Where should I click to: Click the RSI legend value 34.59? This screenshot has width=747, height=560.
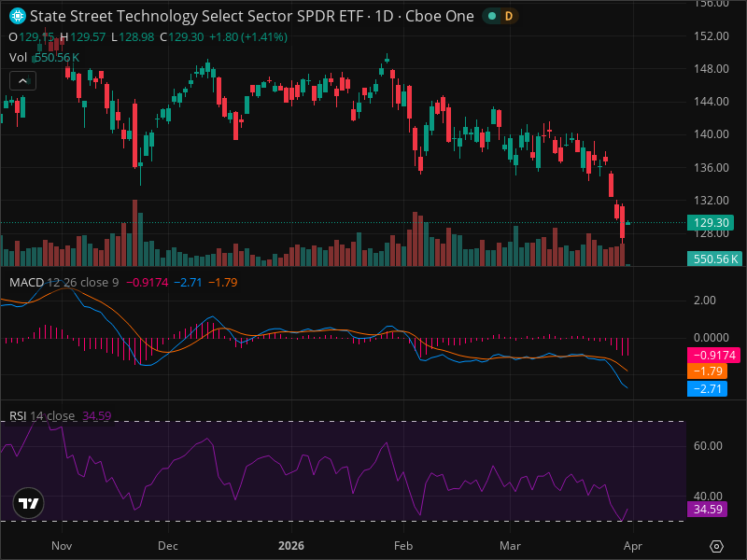pos(97,415)
